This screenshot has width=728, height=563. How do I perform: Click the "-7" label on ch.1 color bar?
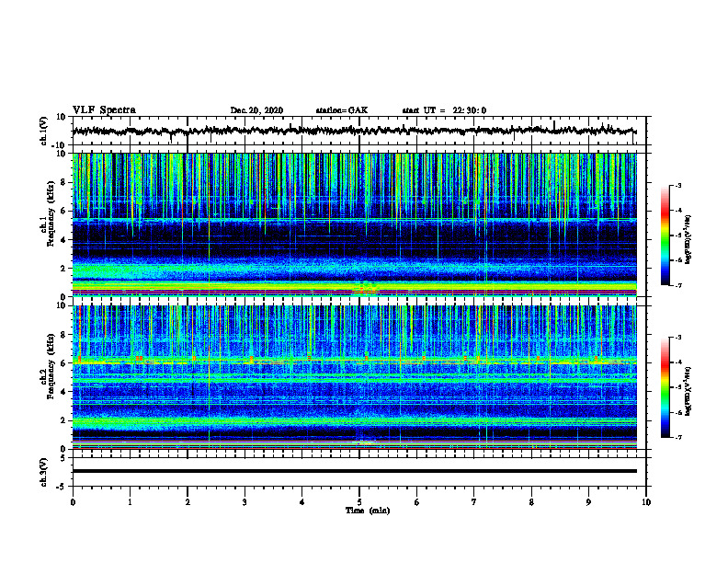677,285
